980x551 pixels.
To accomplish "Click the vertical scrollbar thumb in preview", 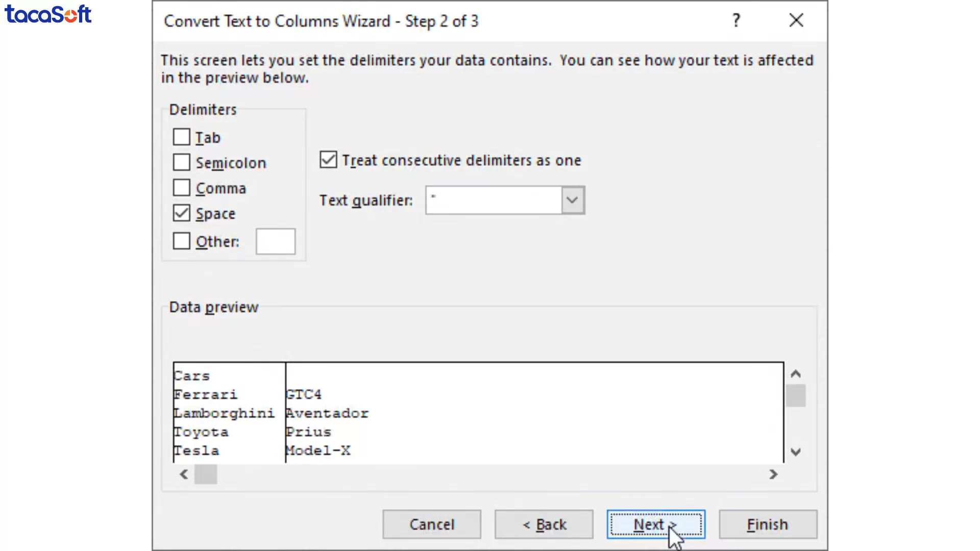I will pos(795,396).
